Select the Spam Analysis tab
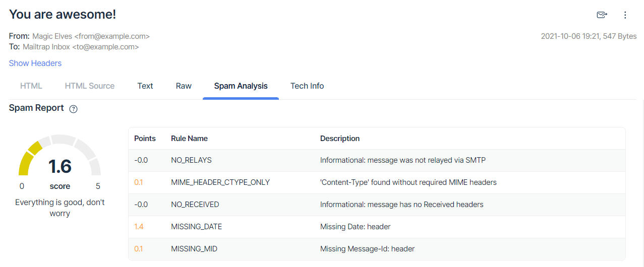The height and width of the screenshot is (267, 644). (x=241, y=86)
